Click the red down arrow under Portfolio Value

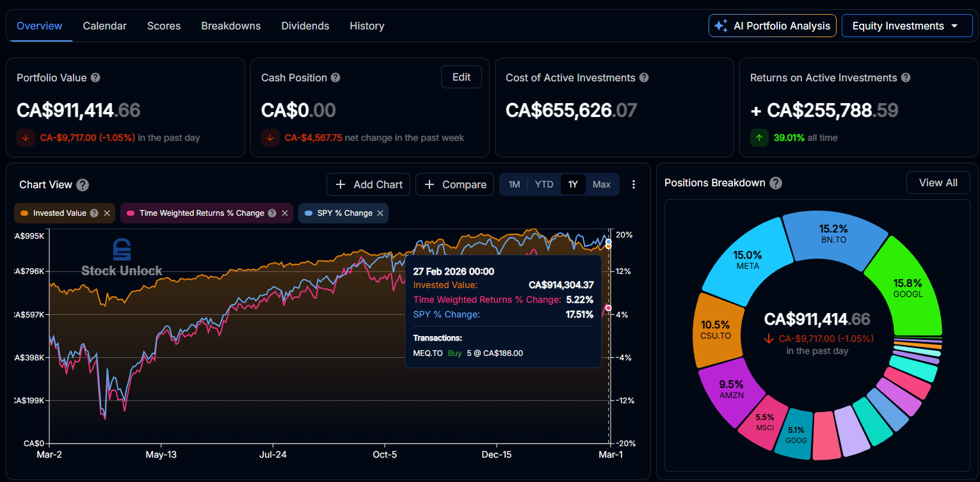point(26,138)
